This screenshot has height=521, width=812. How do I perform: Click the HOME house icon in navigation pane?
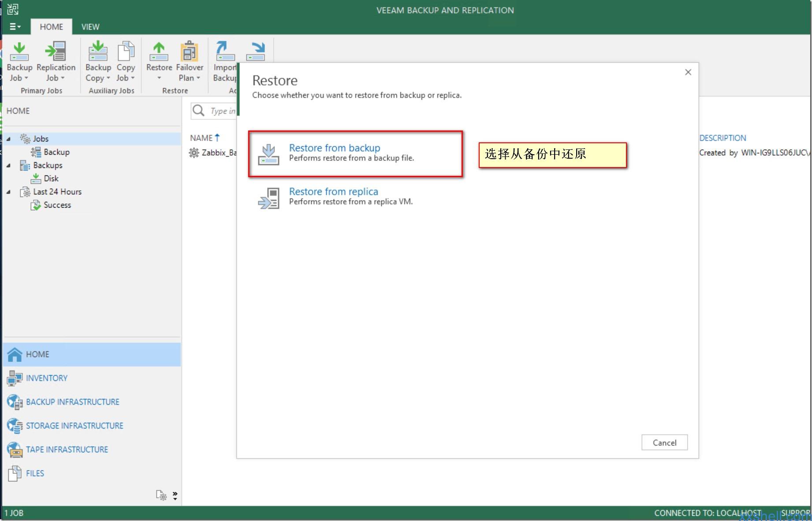point(15,354)
